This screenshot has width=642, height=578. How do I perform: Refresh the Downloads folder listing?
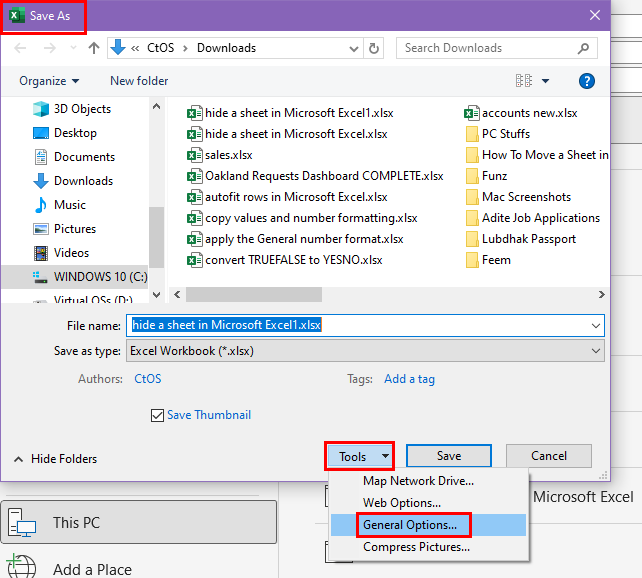click(373, 48)
